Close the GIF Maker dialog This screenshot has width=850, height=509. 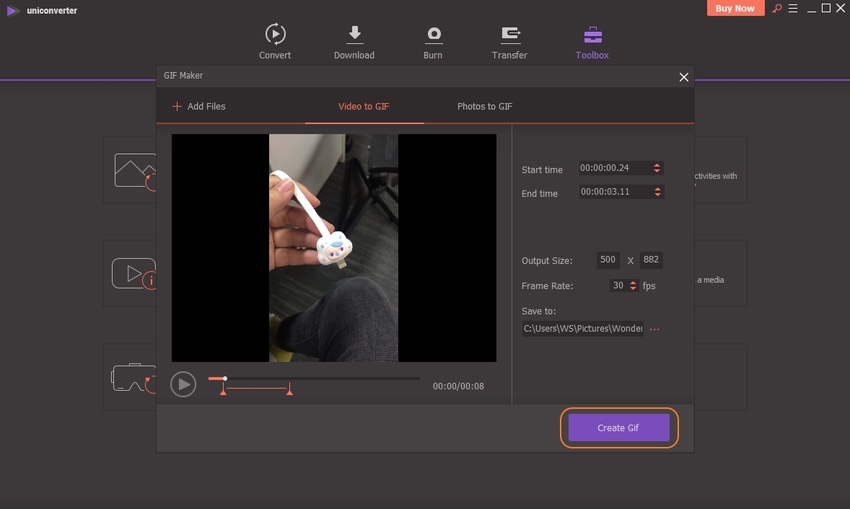tap(684, 77)
